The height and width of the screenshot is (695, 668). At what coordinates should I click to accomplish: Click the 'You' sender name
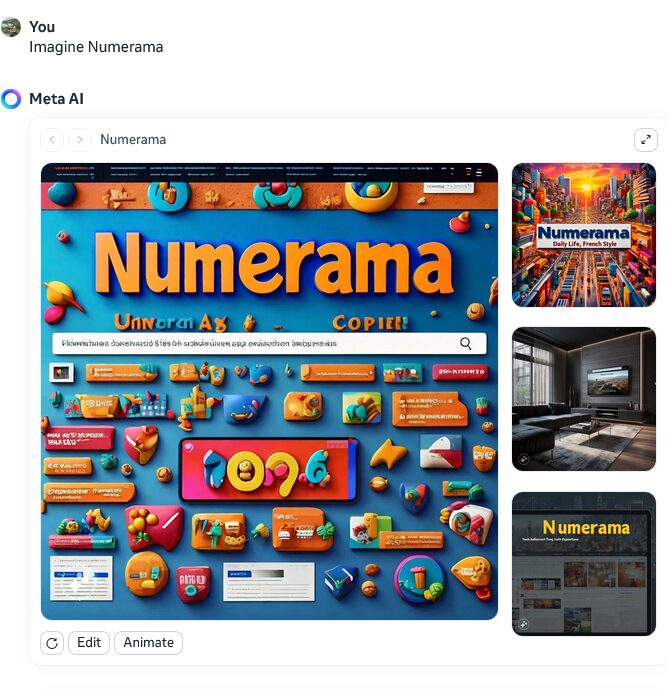tap(42, 27)
